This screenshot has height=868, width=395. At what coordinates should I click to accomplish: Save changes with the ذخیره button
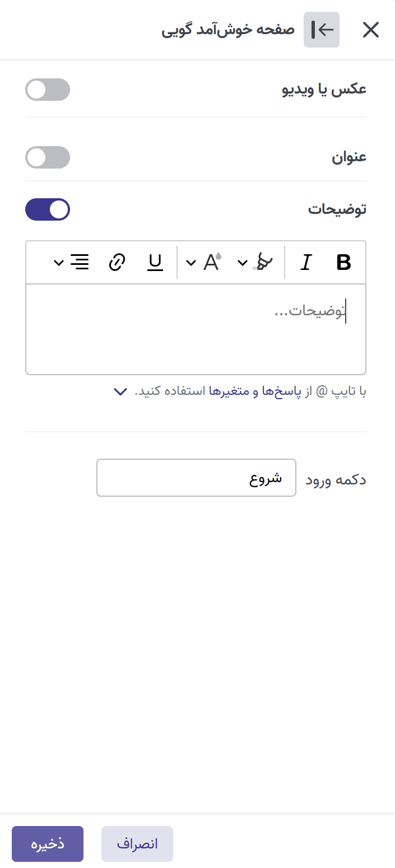[x=48, y=844]
